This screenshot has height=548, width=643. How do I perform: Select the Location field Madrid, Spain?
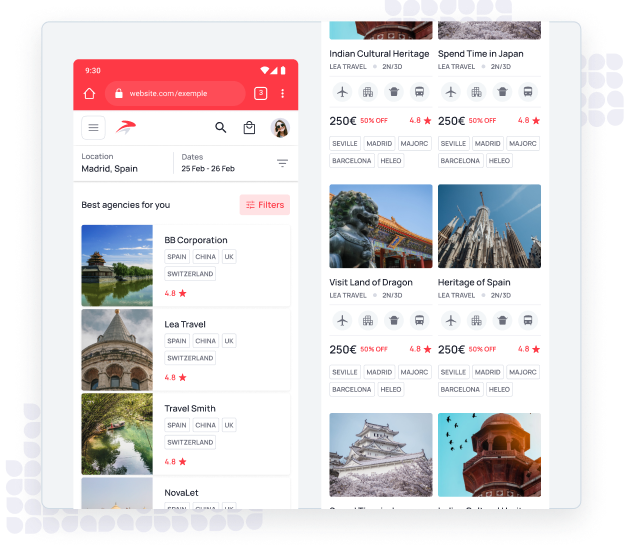[109, 163]
